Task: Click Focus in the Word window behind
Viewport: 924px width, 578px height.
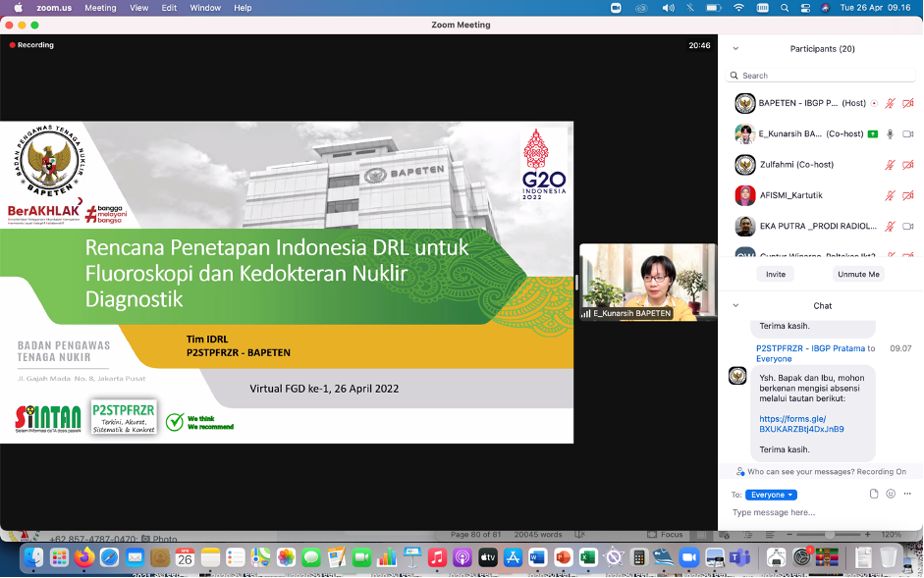Action: [x=666, y=535]
